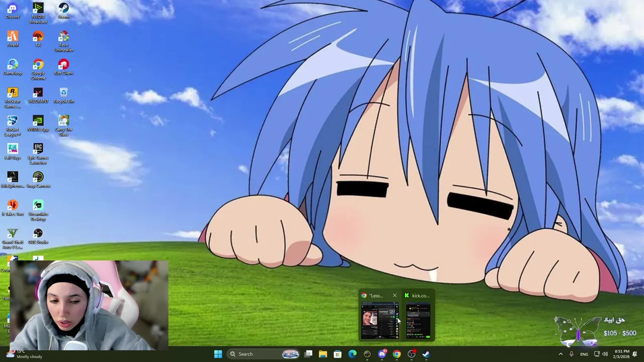This screenshot has height=362, width=644.
Task: Open Microsoft Store from the taskbar
Action: 338,354
